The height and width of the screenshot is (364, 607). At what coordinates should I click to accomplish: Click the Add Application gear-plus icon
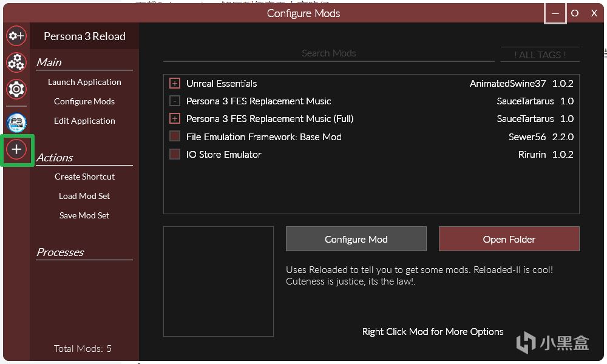(16, 36)
